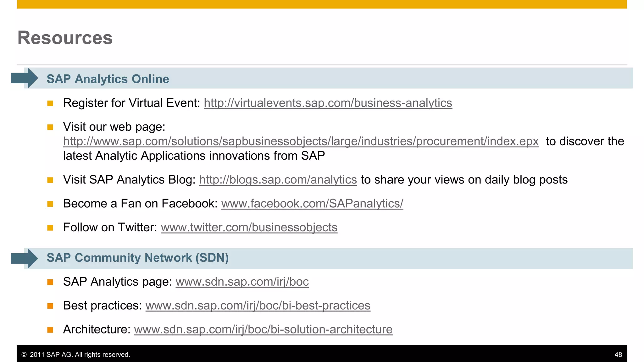
Task: Click the 'Best practices:' label
Action: (x=103, y=306)
